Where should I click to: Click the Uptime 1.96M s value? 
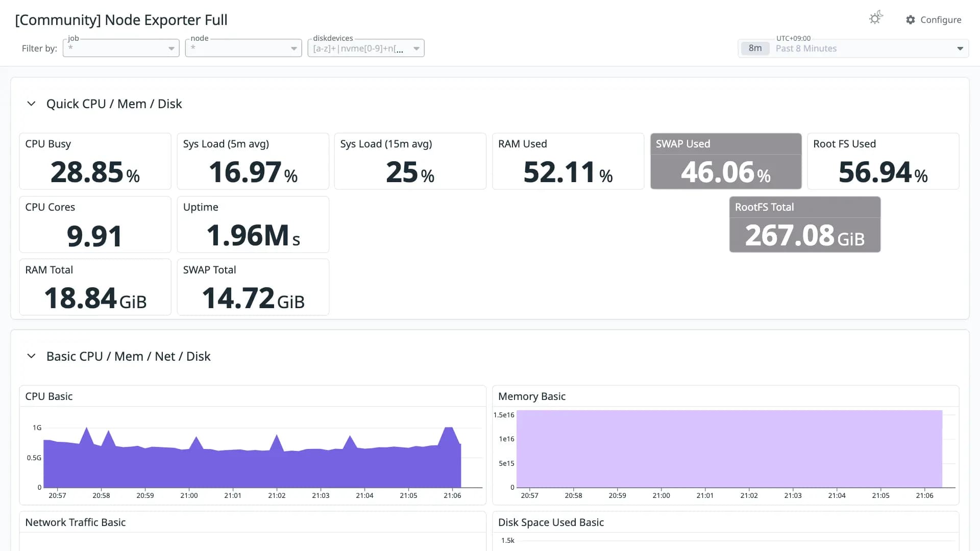(253, 236)
